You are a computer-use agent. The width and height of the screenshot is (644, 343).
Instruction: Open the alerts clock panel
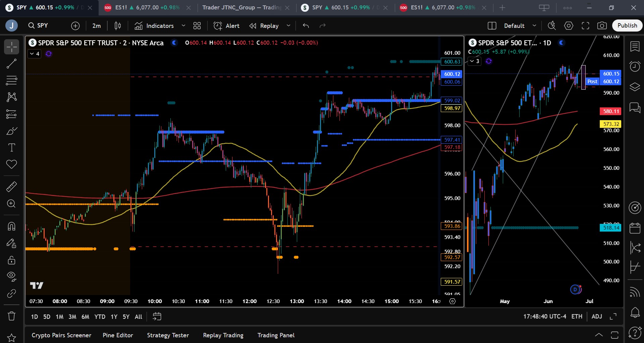[x=635, y=66]
